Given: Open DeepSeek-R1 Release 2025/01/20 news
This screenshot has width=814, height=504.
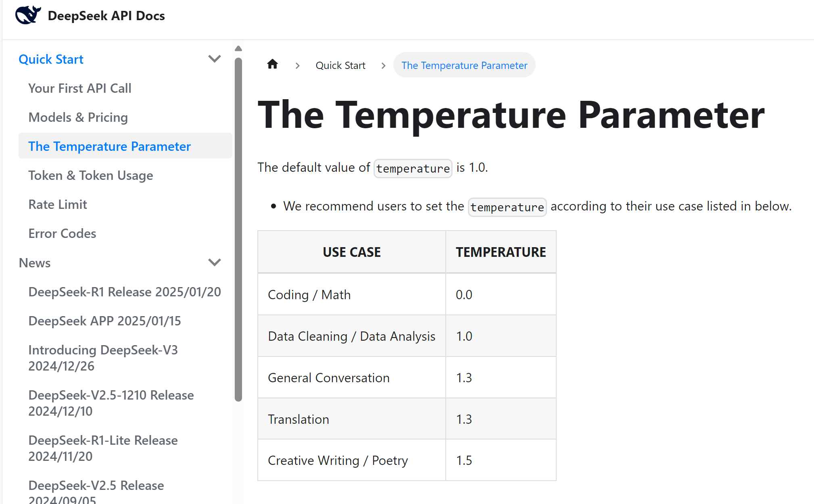Looking at the screenshot, I should (x=125, y=292).
